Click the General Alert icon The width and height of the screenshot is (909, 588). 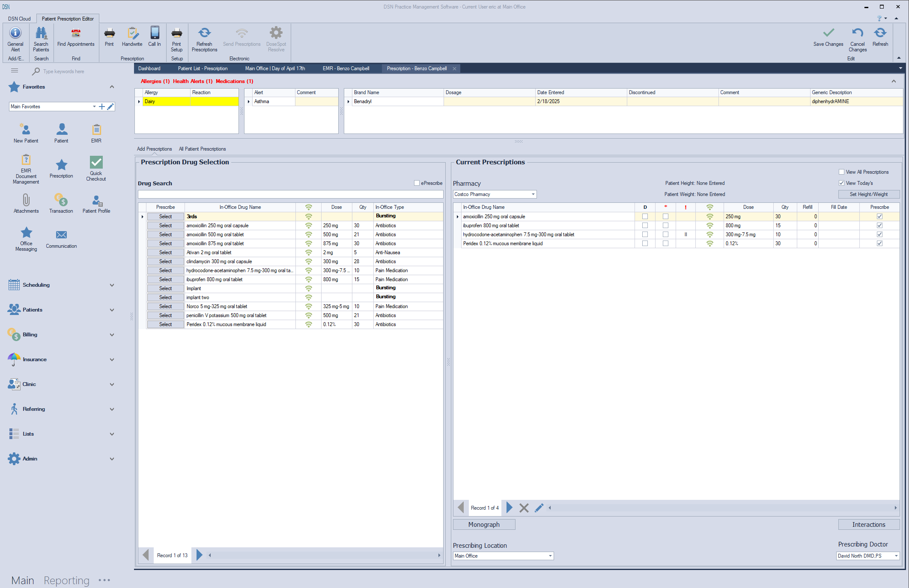click(15, 33)
